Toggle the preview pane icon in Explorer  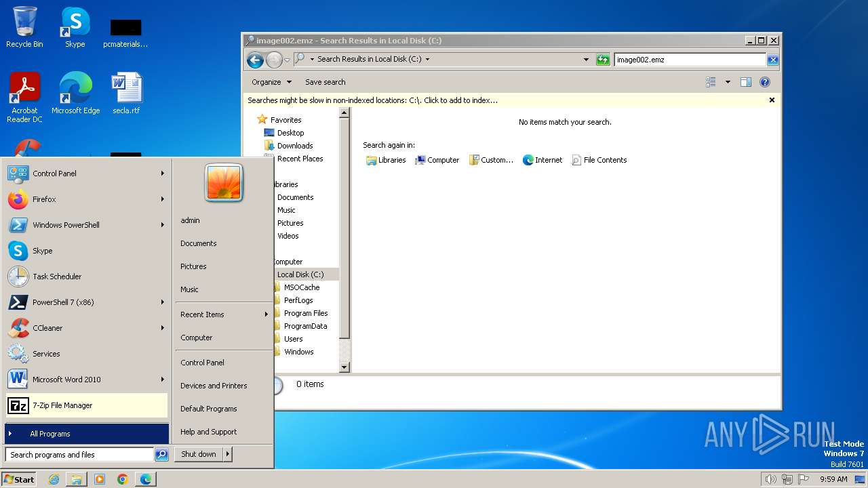746,82
